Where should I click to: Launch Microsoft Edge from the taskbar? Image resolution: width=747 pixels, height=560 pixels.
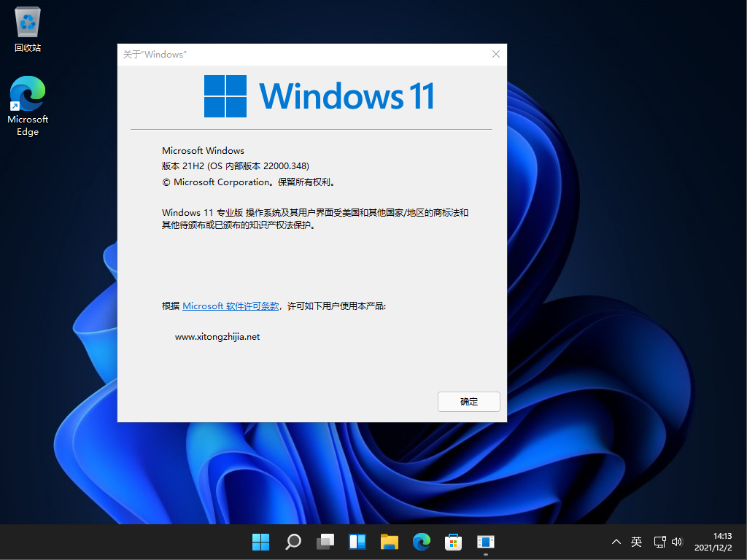point(421,542)
